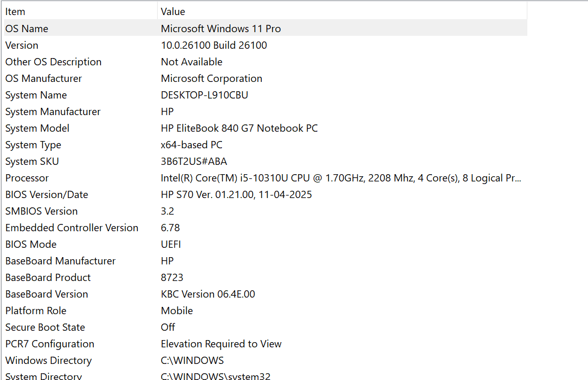Select the System SKU row

[265, 161]
